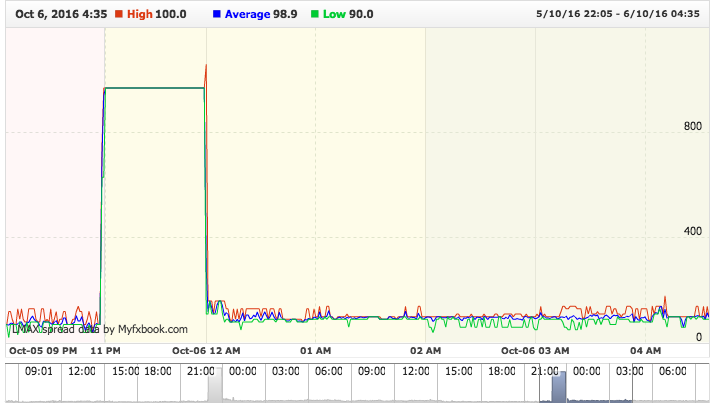Click the Average 98.9 legend label
Viewport: 714px width, 403px height.
coord(261,14)
